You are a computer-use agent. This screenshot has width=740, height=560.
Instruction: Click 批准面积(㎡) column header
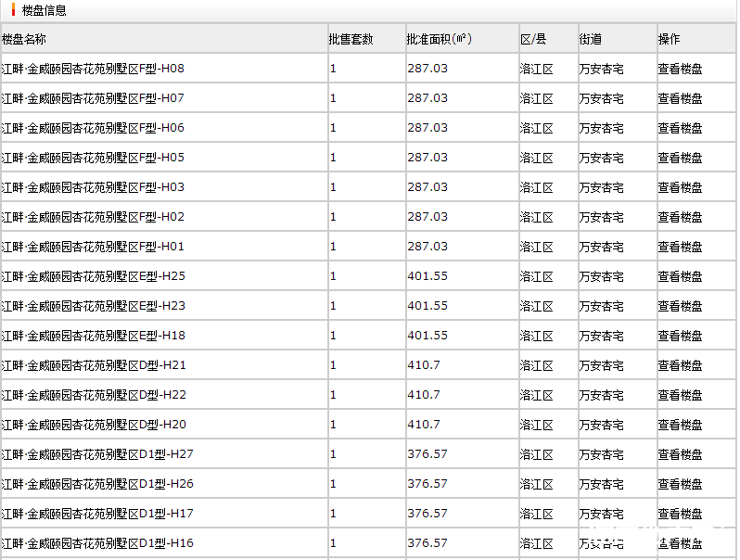(x=439, y=39)
